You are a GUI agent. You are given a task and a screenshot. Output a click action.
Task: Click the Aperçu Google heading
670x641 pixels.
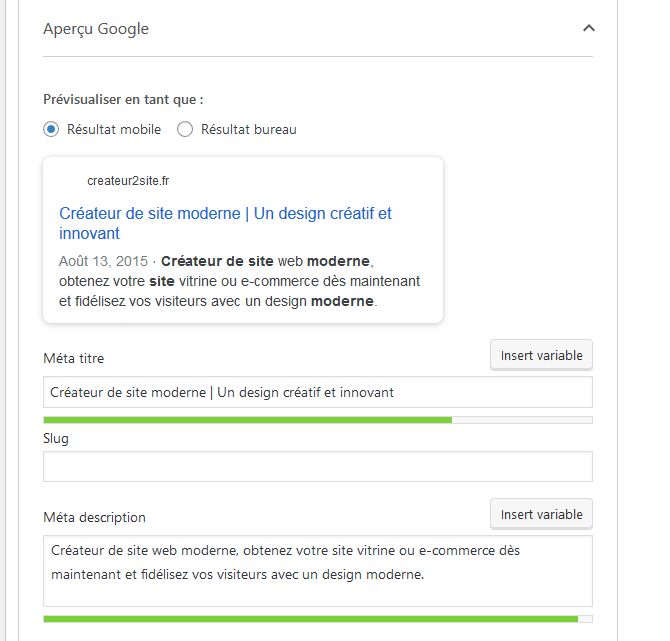coord(96,29)
